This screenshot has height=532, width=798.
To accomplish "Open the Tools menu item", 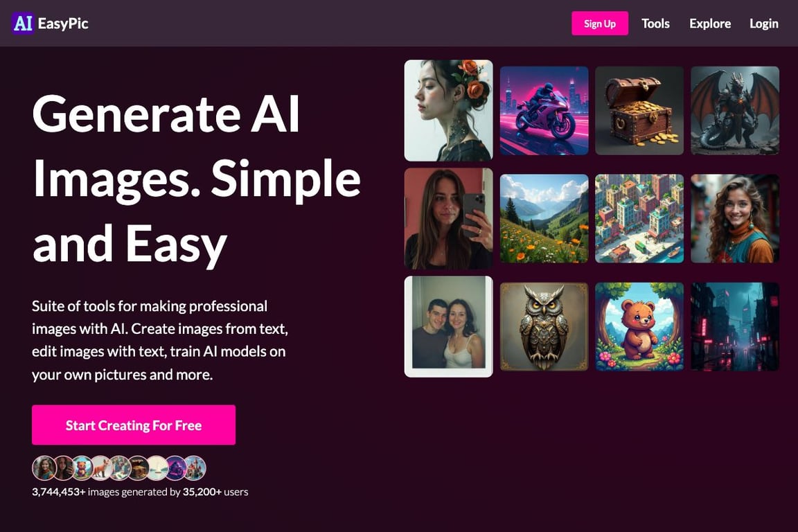I will [x=655, y=24].
